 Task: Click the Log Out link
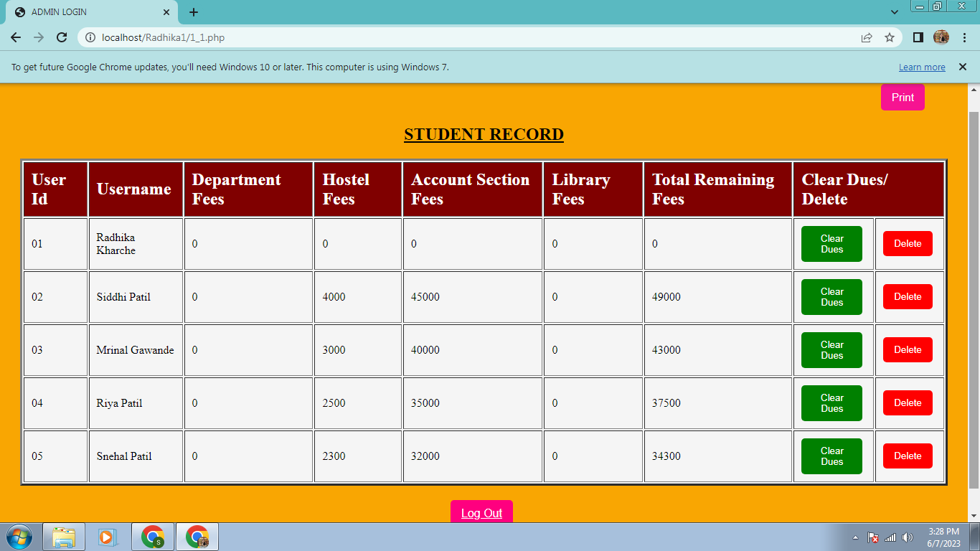coord(481,512)
